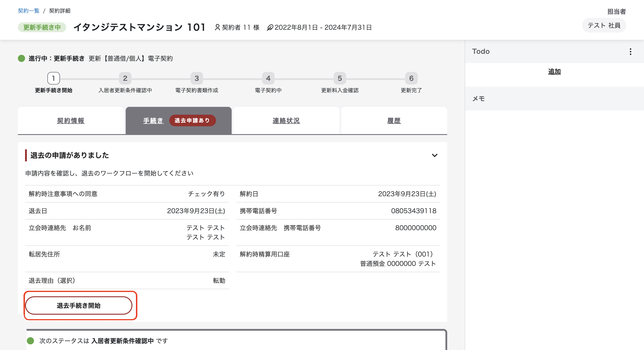Select step 1 更新手続き開始 marker
The width and height of the screenshot is (644, 350).
click(53, 78)
